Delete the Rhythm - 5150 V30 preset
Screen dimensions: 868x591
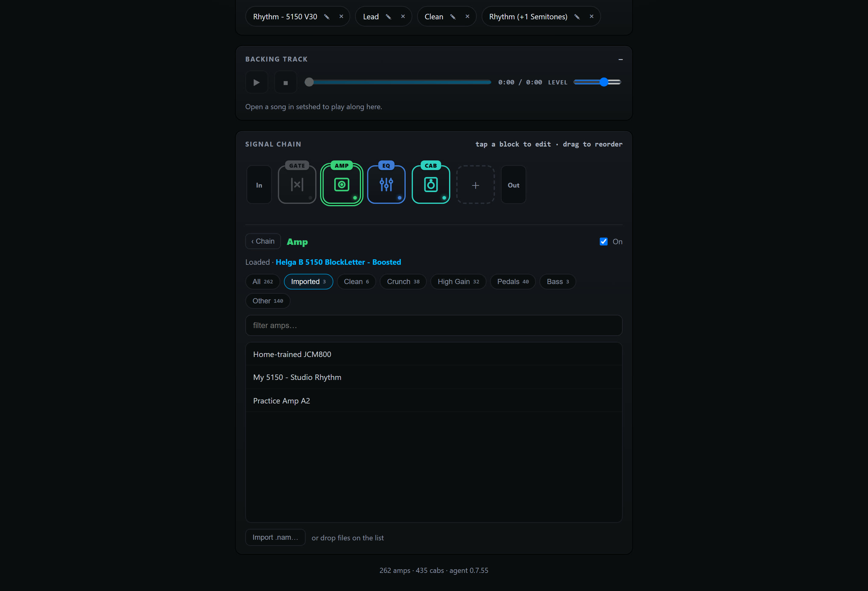coord(341,17)
